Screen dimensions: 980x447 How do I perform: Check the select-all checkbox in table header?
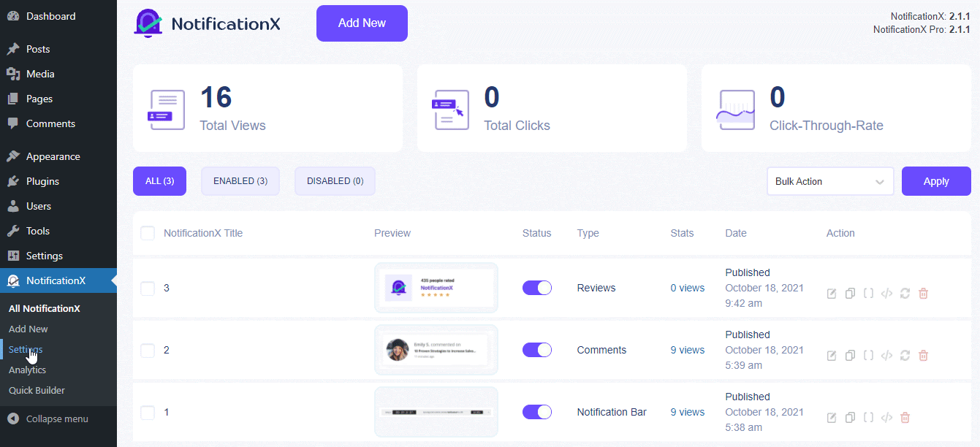pos(148,233)
